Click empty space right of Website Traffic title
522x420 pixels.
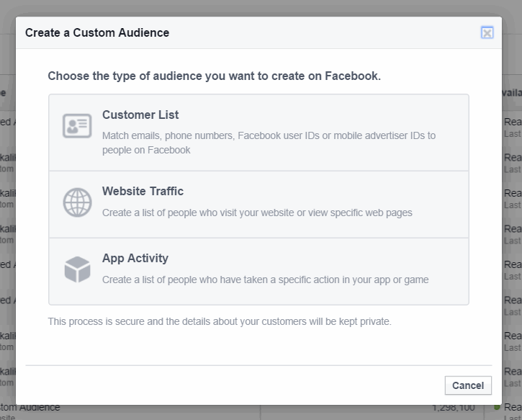click(x=324, y=191)
